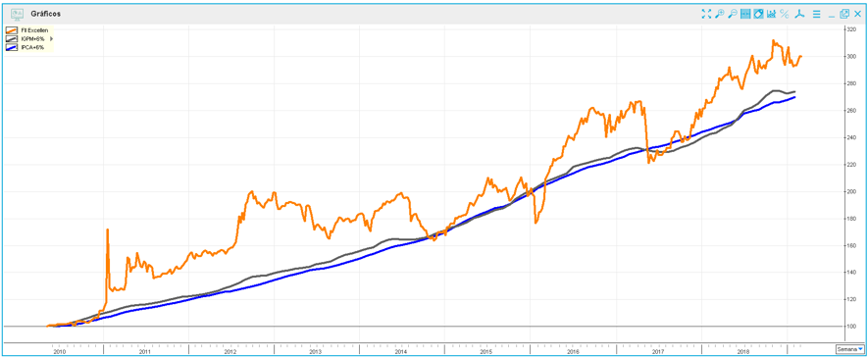
Task: Click the 2010 label on time axis
Action: click(x=59, y=351)
